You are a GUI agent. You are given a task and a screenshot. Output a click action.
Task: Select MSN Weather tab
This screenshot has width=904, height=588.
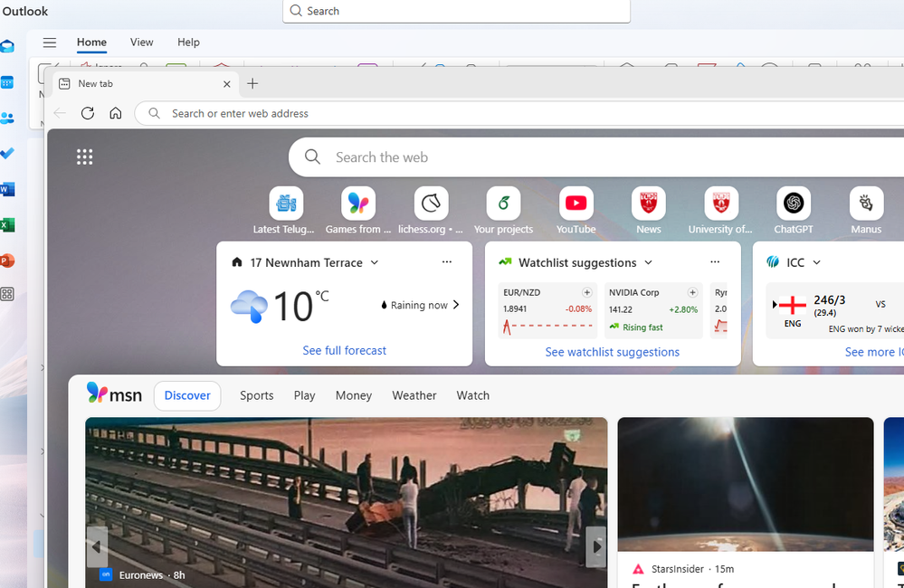tap(414, 395)
